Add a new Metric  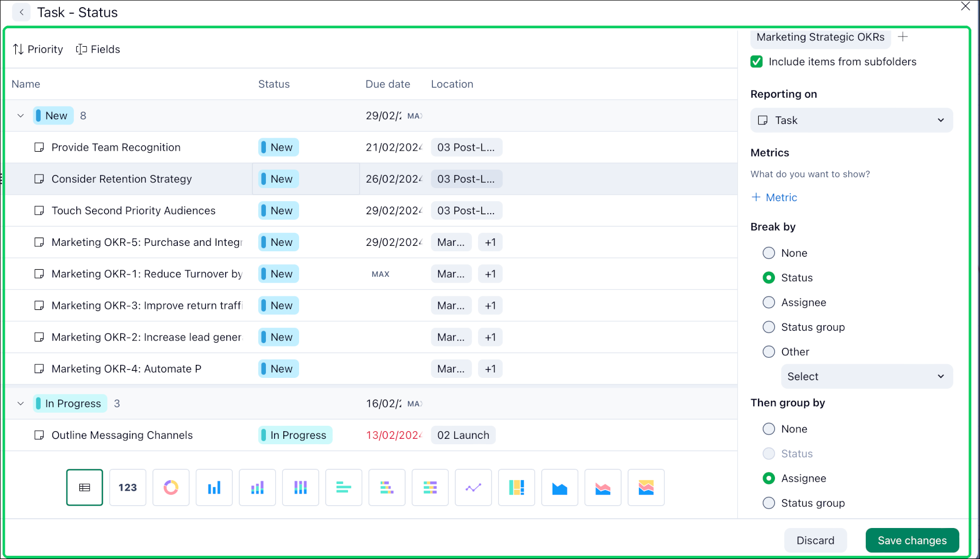tap(774, 197)
